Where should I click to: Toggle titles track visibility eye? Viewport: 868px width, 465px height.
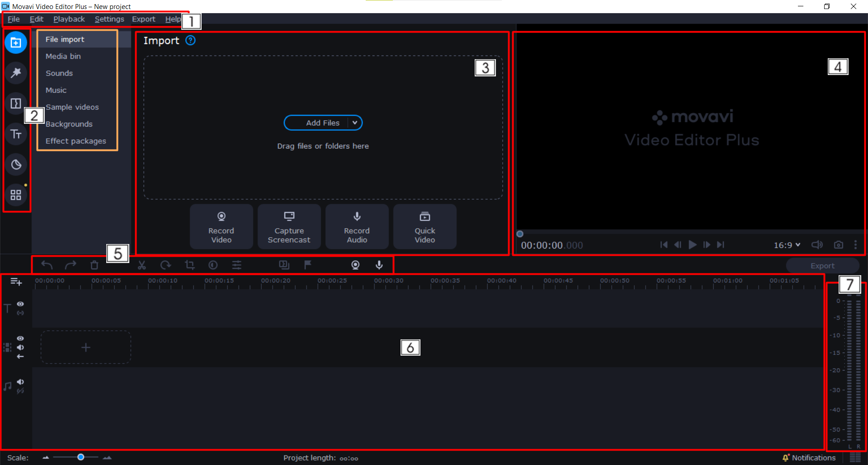[x=20, y=304]
